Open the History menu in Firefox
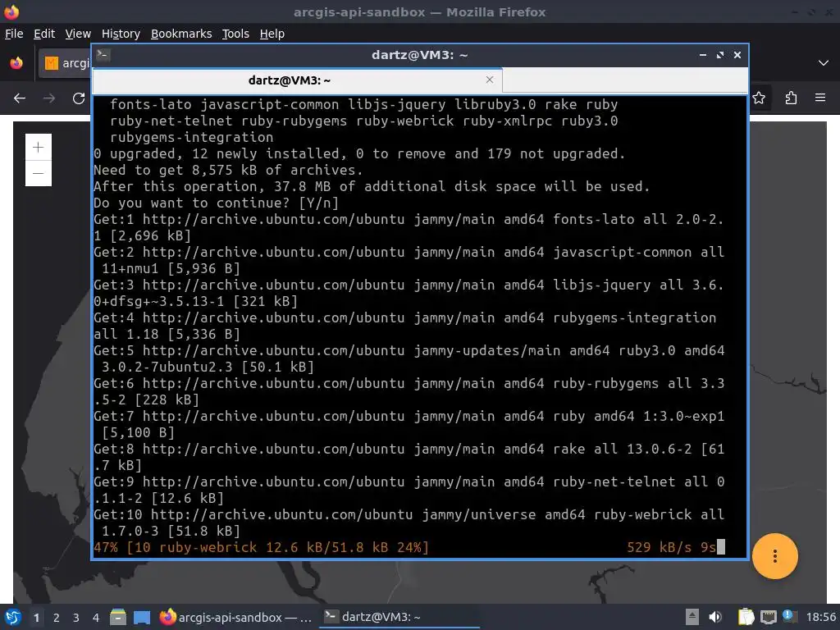Screen dimensions: 840x630 click(x=121, y=34)
